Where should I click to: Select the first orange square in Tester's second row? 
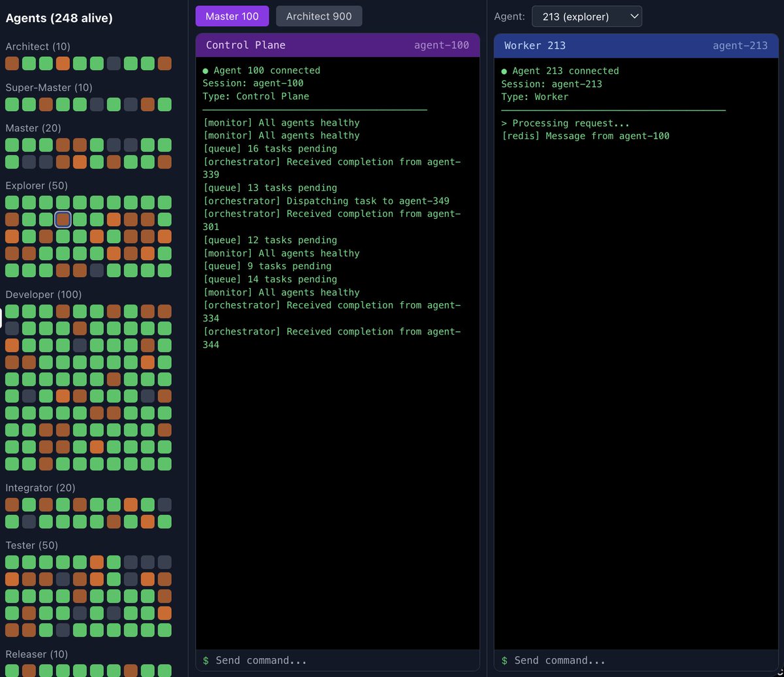click(x=12, y=579)
